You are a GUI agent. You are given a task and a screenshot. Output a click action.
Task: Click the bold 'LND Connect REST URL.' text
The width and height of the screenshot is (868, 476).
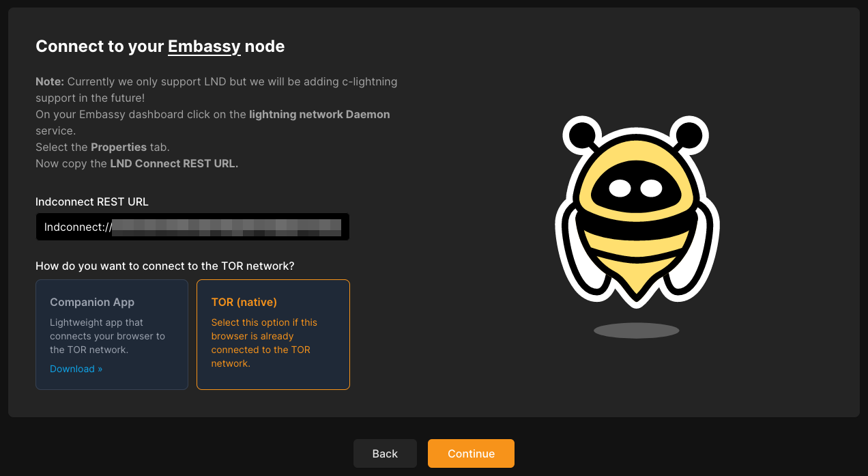click(174, 163)
